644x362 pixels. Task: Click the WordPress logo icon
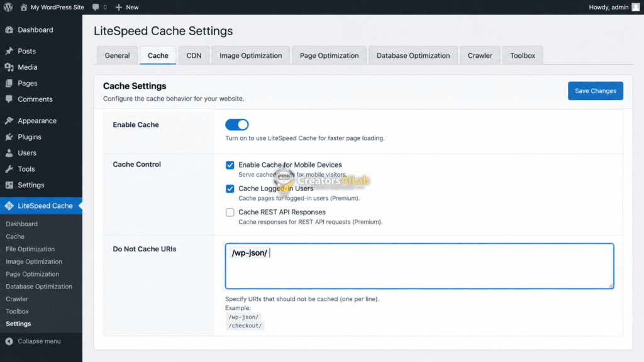8,7
